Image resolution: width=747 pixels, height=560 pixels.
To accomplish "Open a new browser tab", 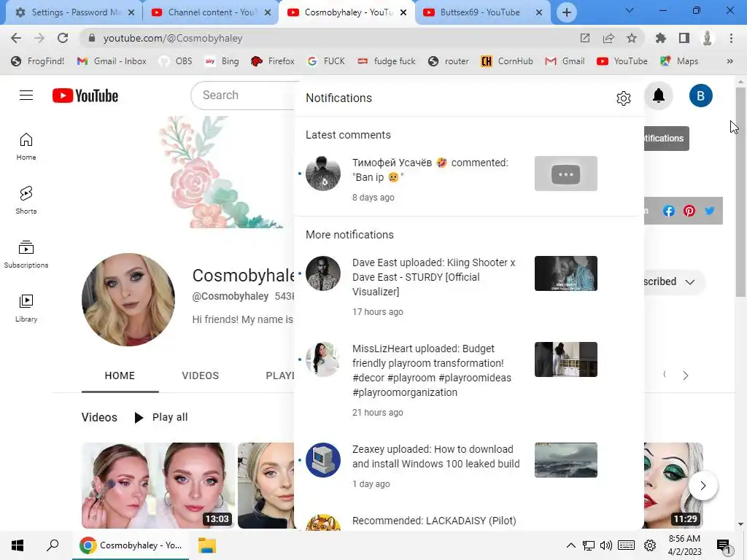I will point(566,12).
